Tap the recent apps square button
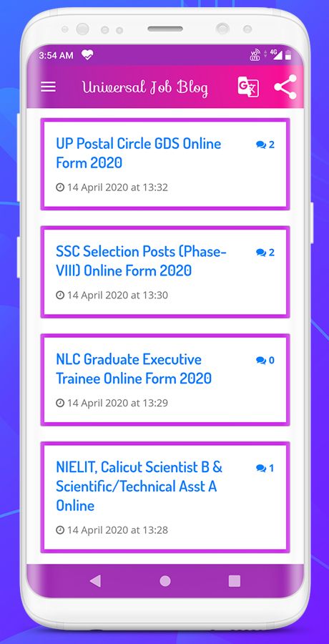The width and height of the screenshot is (329, 644). click(235, 581)
